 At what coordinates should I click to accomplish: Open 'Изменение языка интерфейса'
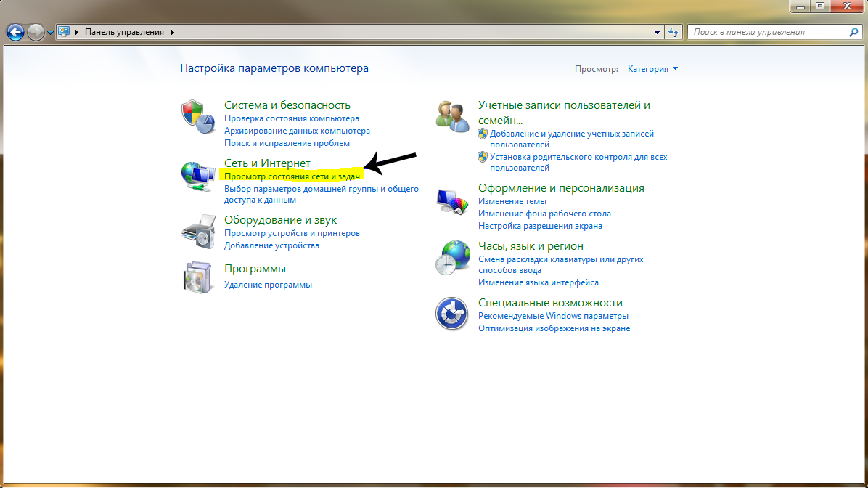click(539, 282)
